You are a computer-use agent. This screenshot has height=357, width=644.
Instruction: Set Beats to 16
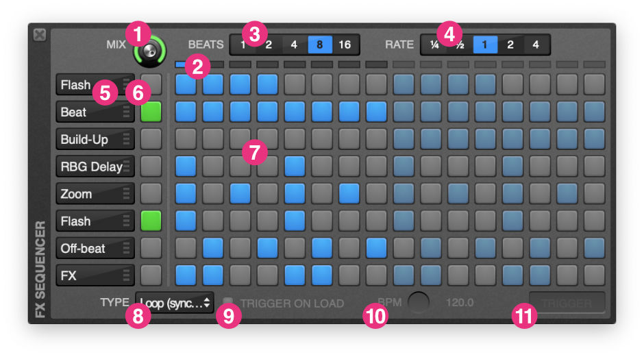pyautogui.click(x=345, y=45)
